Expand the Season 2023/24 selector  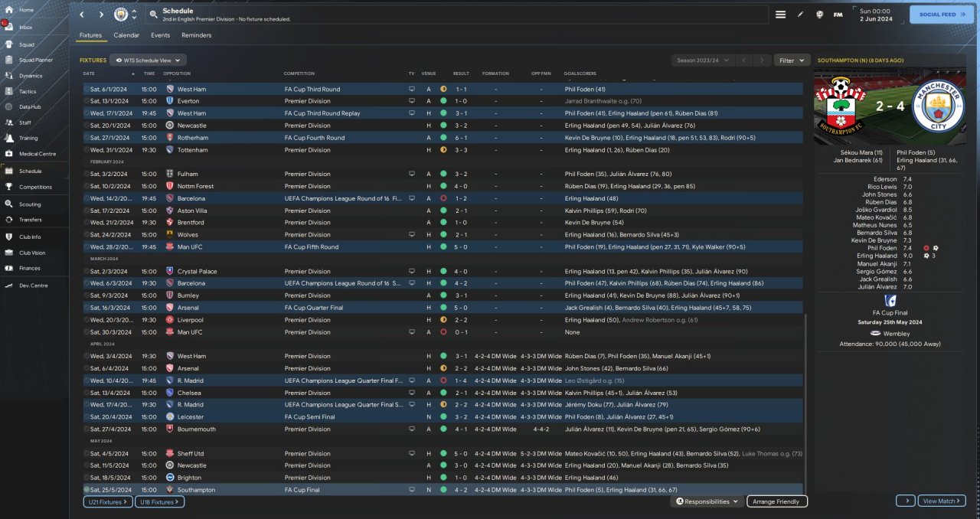click(x=702, y=60)
